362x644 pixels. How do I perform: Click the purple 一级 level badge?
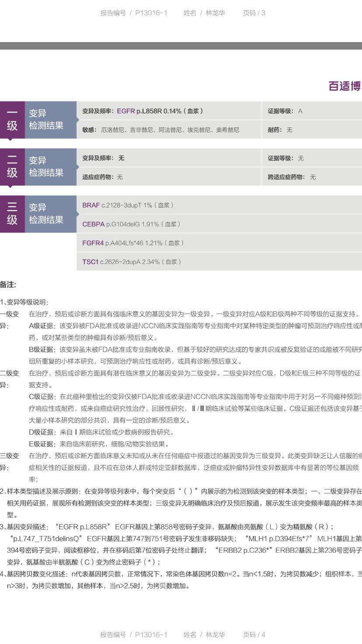tap(12, 120)
